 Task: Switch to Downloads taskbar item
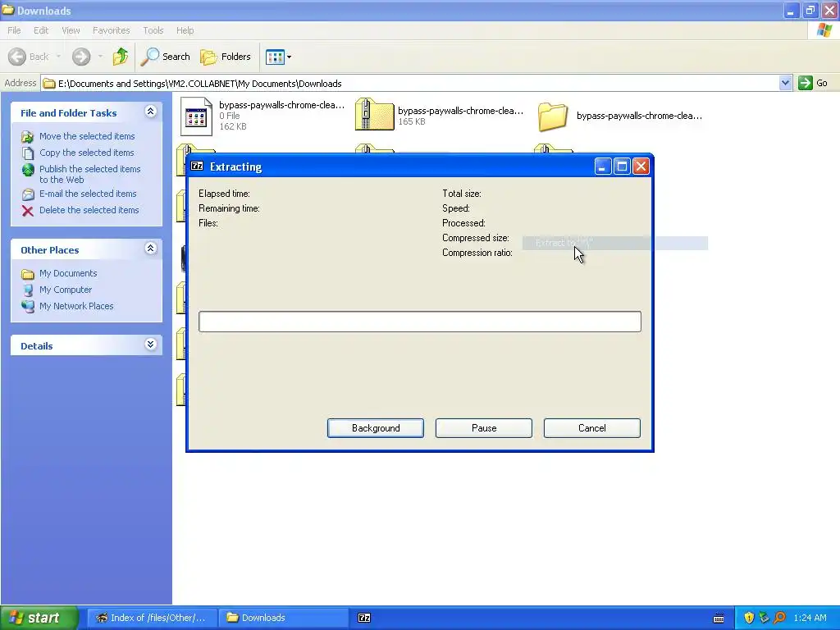pos(283,618)
